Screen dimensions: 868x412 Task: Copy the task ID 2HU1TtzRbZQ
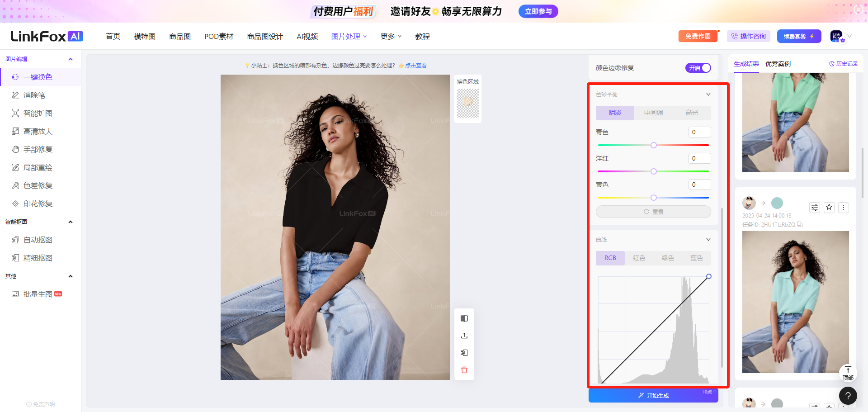(x=800, y=224)
